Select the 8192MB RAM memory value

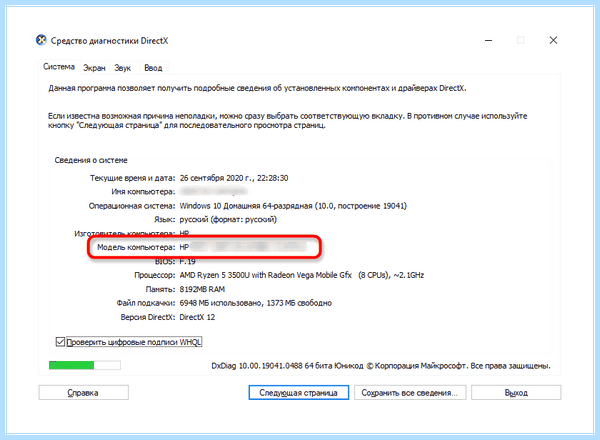(x=202, y=289)
